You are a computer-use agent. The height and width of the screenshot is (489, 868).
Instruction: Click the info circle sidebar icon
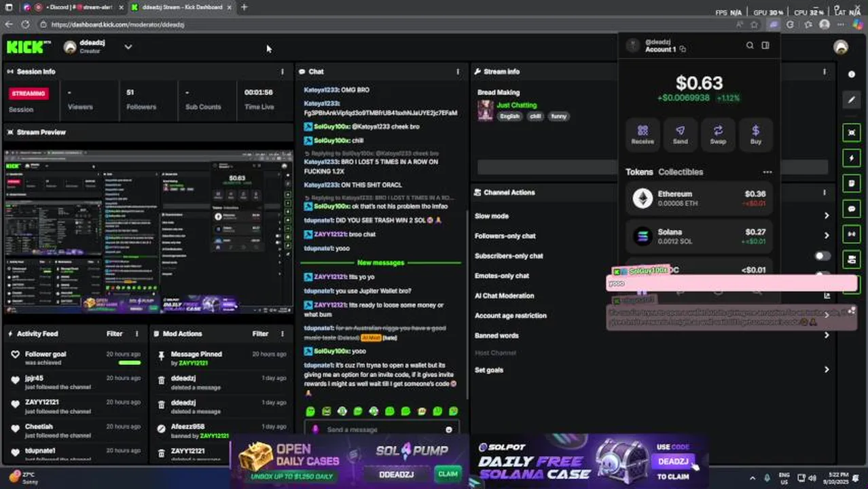[852, 74]
